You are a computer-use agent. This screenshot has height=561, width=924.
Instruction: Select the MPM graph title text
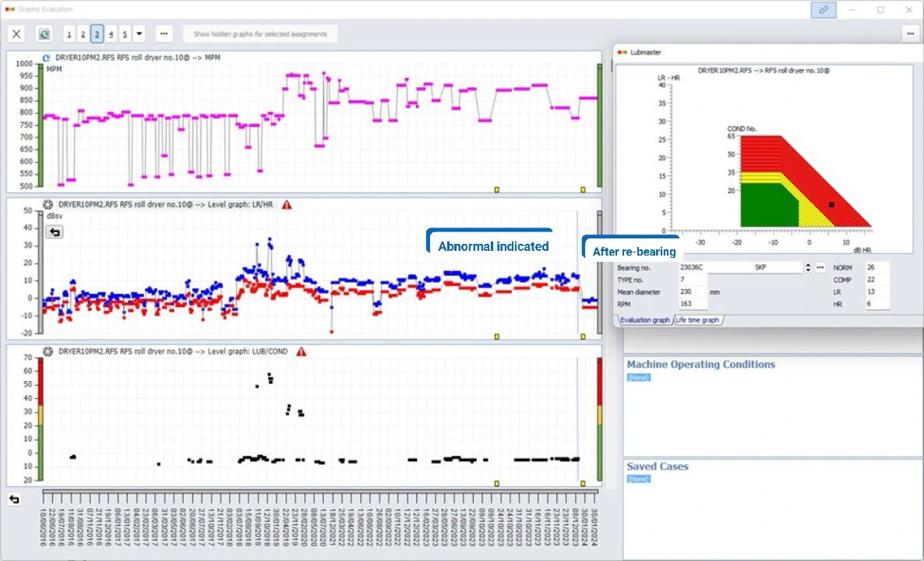[x=138, y=58]
